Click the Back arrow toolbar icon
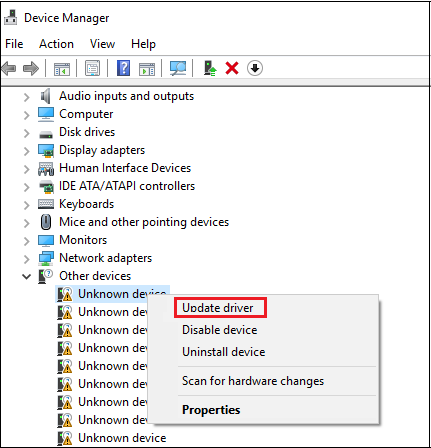 point(9,68)
